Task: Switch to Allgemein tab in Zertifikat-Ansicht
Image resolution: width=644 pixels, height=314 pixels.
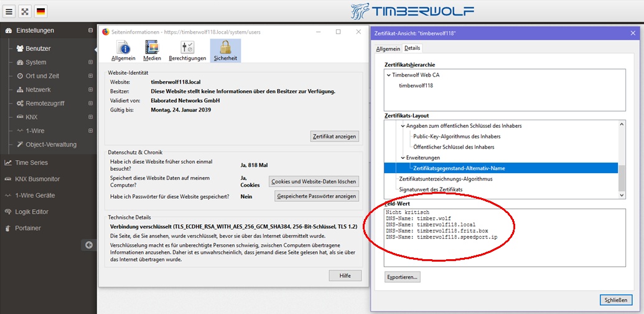Action: pos(388,49)
